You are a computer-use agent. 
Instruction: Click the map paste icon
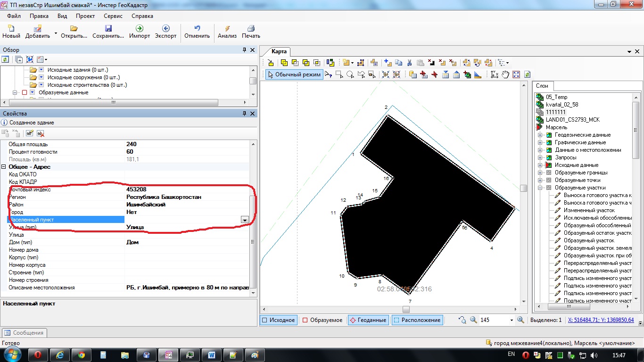(x=420, y=63)
